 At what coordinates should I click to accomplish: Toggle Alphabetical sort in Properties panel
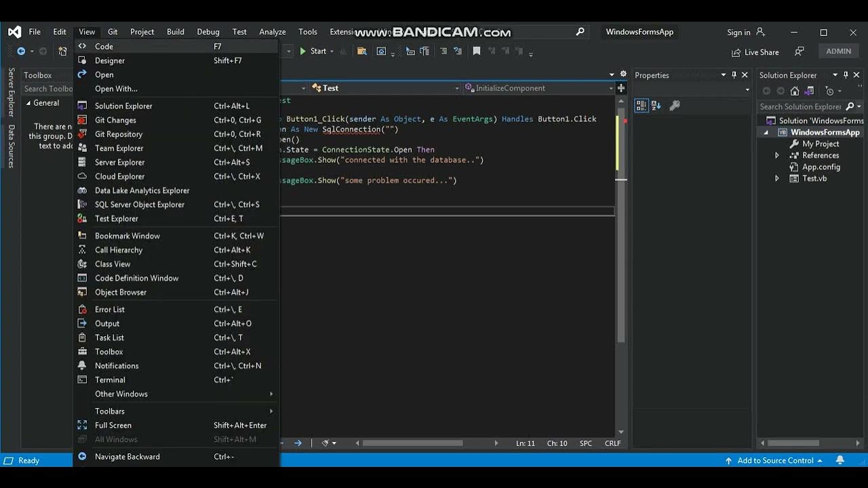pyautogui.click(x=656, y=105)
